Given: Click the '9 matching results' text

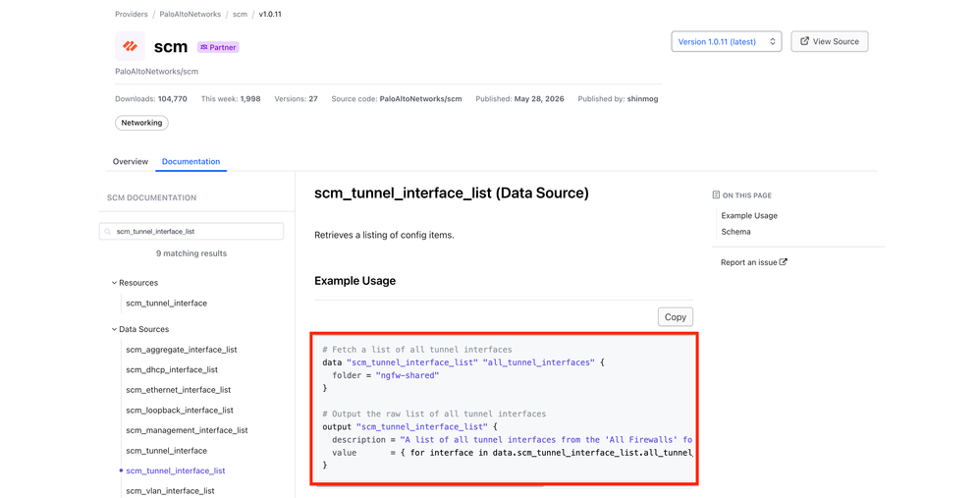Looking at the screenshot, I should [x=191, y=253].
